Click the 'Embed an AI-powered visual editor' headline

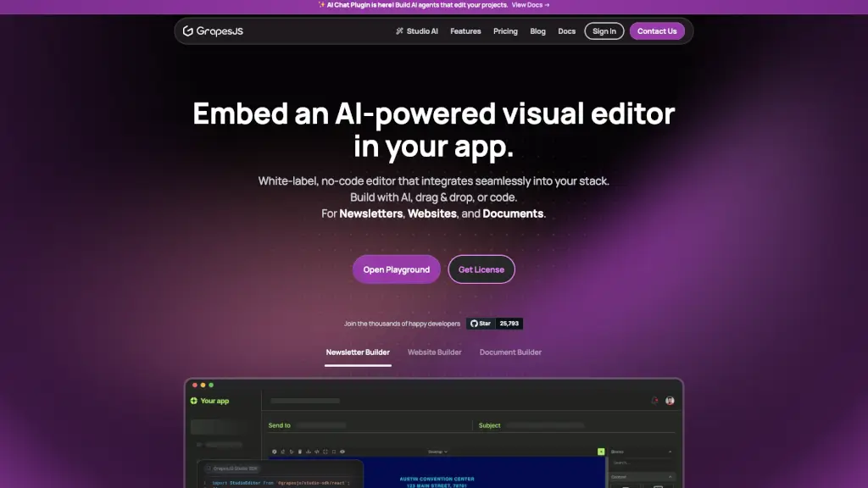coord(433,114)
